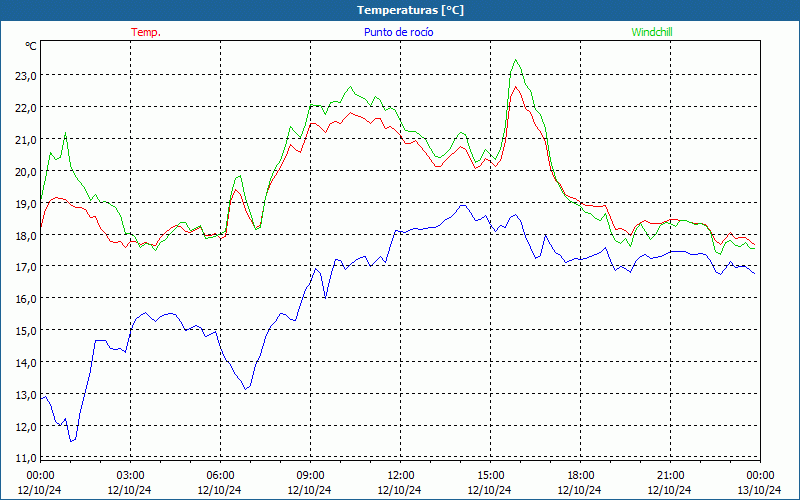Click the 22,0 y-axis value
This screenshot has height=500, width=800.
coord(26,108)
